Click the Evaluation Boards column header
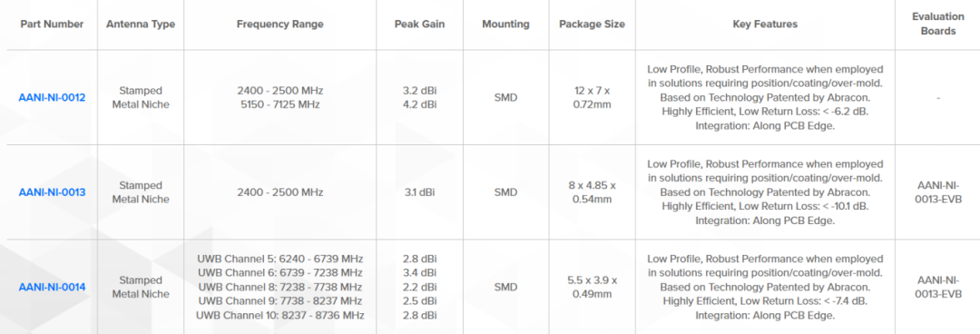 [937, 25]
